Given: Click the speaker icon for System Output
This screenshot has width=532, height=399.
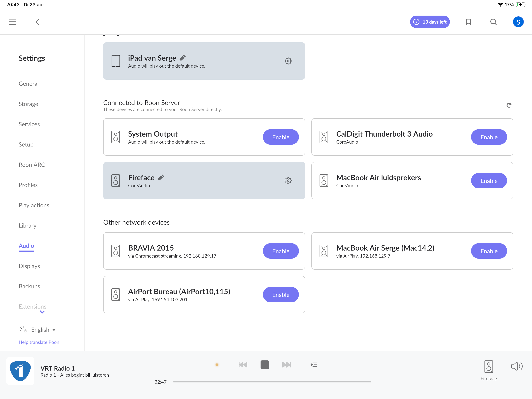Looking at the screenshot, I should coord(116,137).
